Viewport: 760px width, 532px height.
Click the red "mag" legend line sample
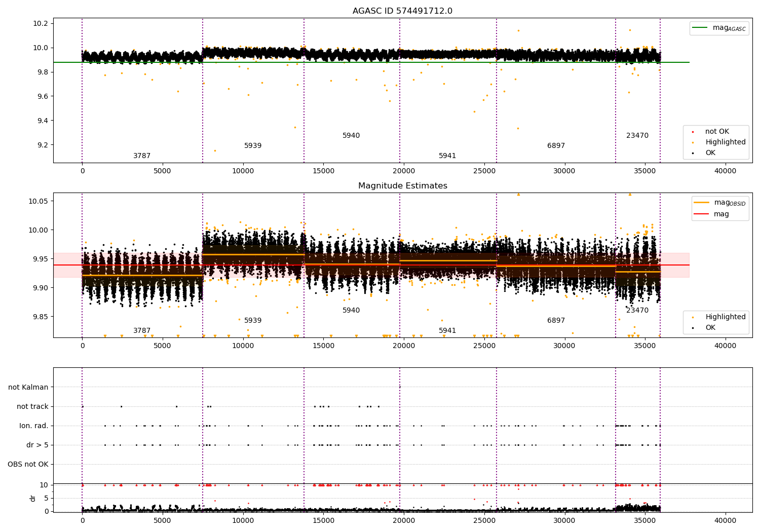[x=702, y=214]
